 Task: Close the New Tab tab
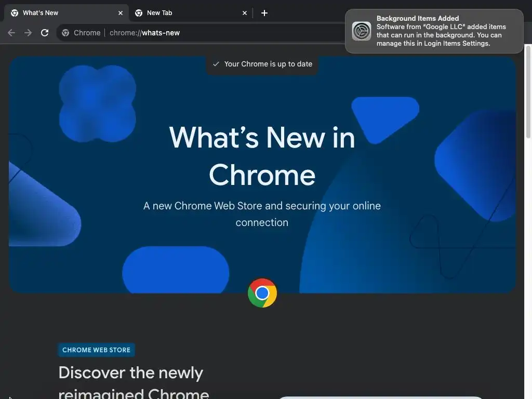coord(245,13)
